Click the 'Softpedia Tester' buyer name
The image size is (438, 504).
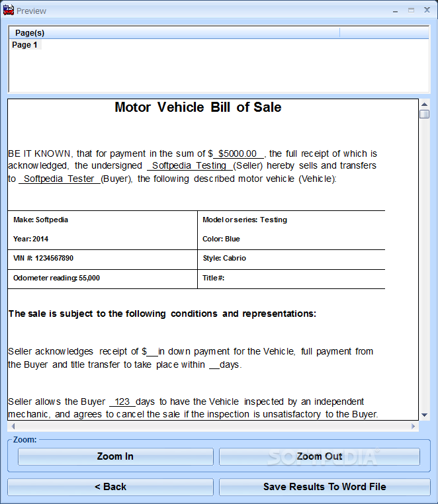59,179
